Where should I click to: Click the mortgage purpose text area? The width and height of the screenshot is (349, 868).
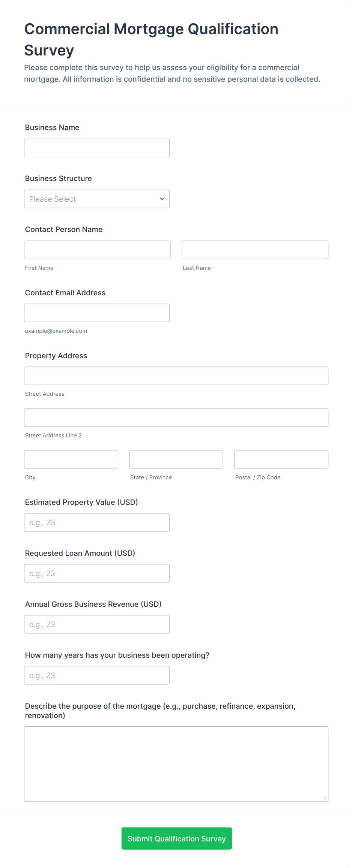176,763
